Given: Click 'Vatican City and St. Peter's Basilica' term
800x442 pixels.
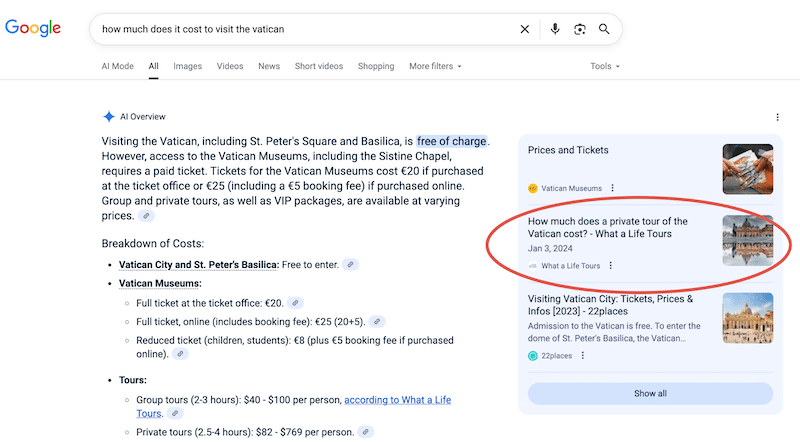Looking at the screenshot, I should click(199, 264).
